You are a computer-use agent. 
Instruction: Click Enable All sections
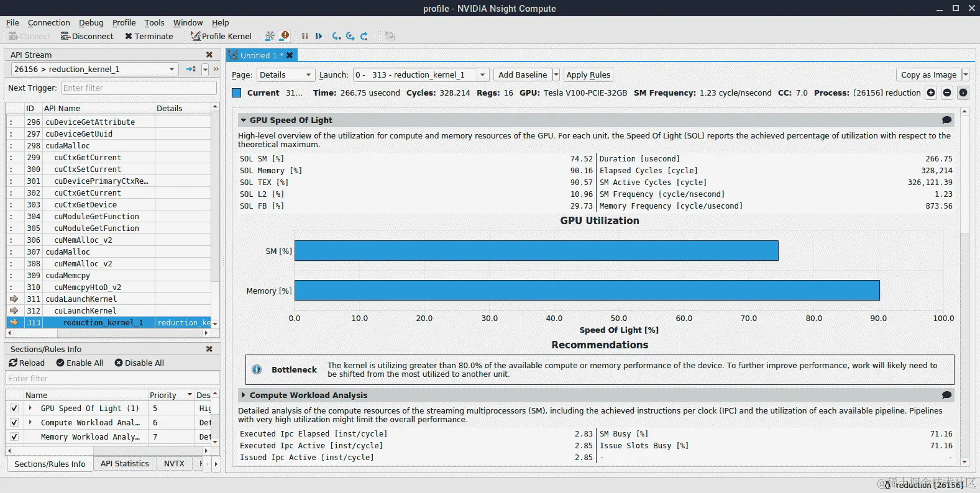(x=80, y=363)
